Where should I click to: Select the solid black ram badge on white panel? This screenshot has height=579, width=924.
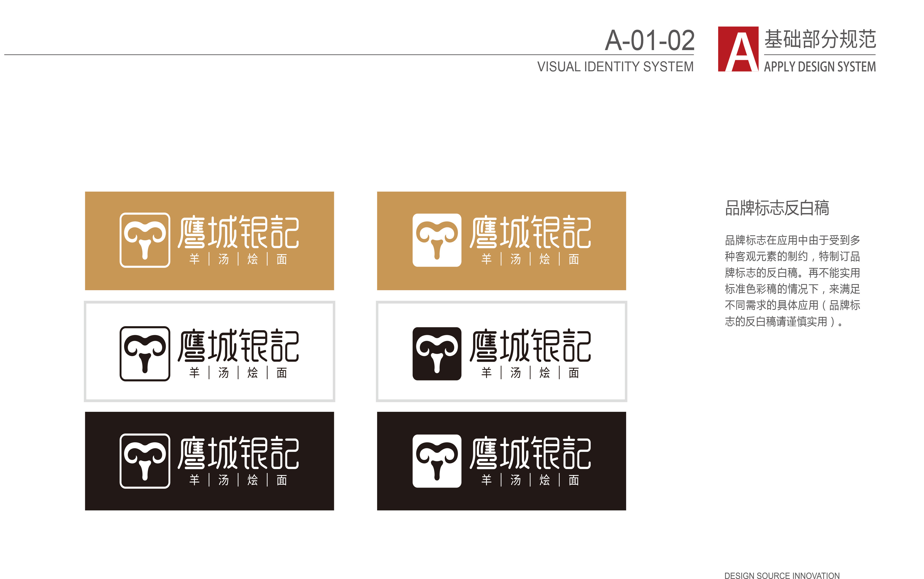click(x=437, y=353)
